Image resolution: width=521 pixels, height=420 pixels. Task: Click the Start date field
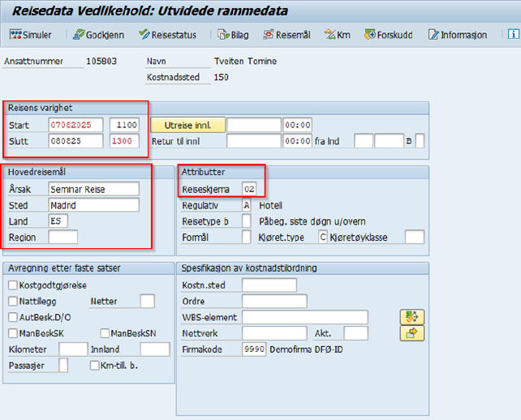point(75,125)
